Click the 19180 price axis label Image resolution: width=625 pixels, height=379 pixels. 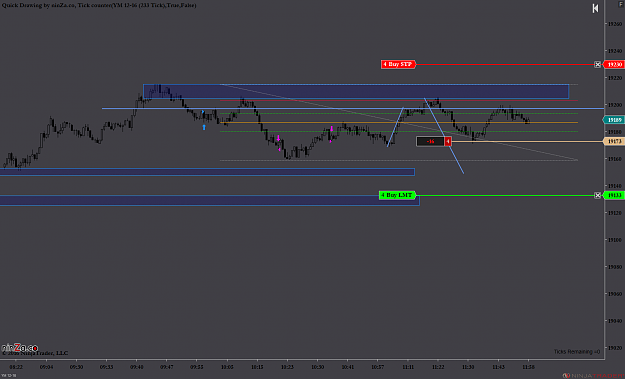tap(615, 132)
